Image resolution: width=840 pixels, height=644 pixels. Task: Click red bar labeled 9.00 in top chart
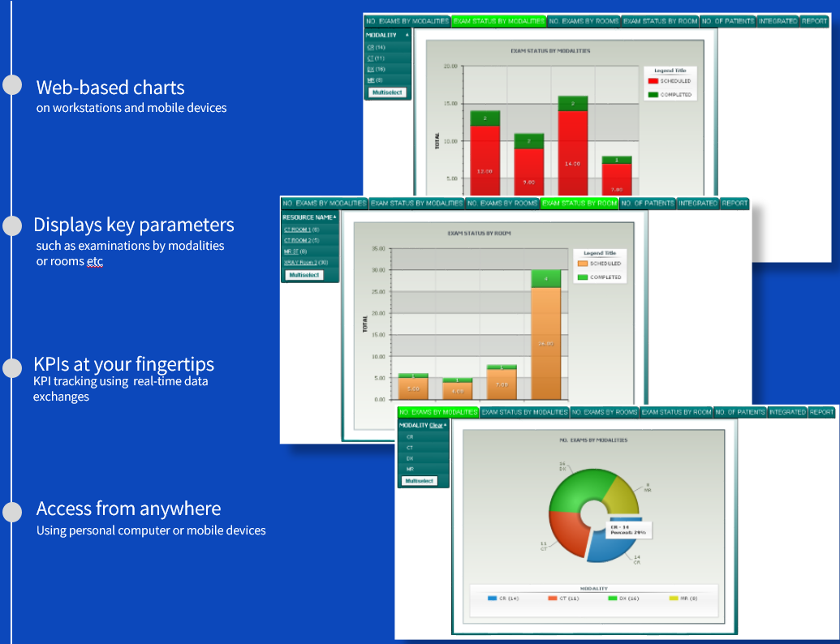point(528,172)
